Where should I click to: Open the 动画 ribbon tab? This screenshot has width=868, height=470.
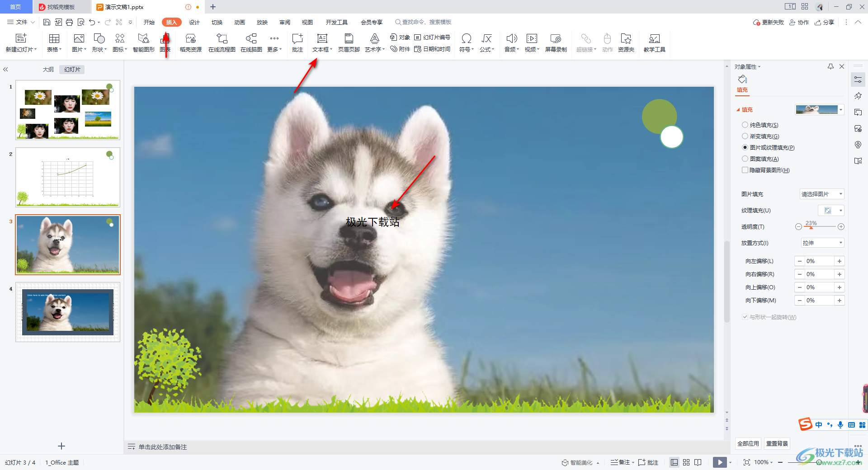click(240, 22)
